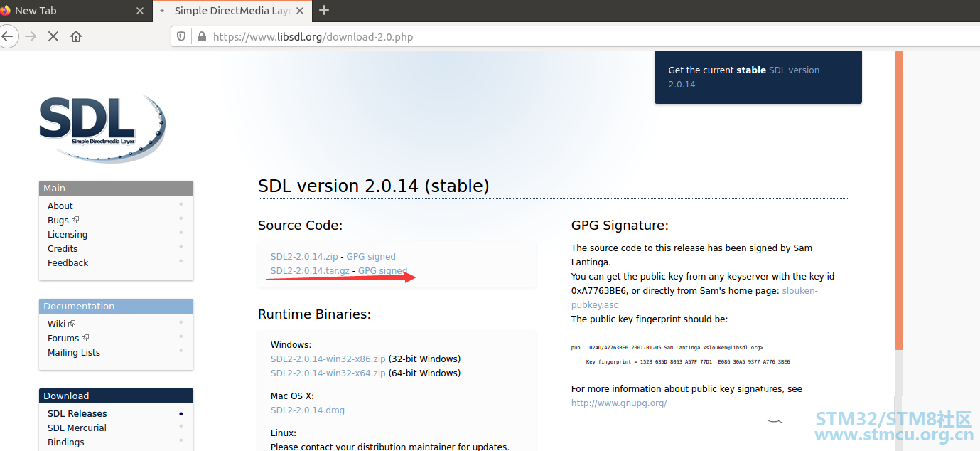Open the Licensing menu link
The image size is (980, 451).
coord(68,234)
